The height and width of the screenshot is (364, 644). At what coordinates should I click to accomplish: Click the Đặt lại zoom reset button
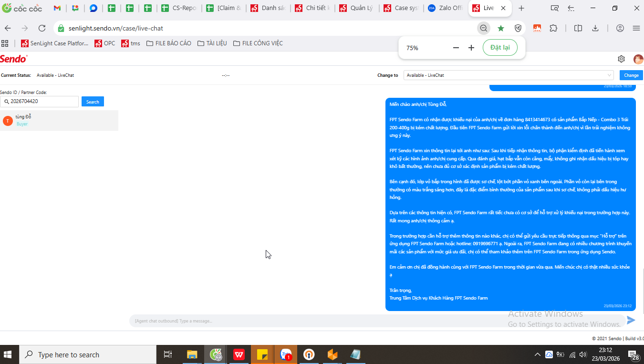click(x=500, y=48)
